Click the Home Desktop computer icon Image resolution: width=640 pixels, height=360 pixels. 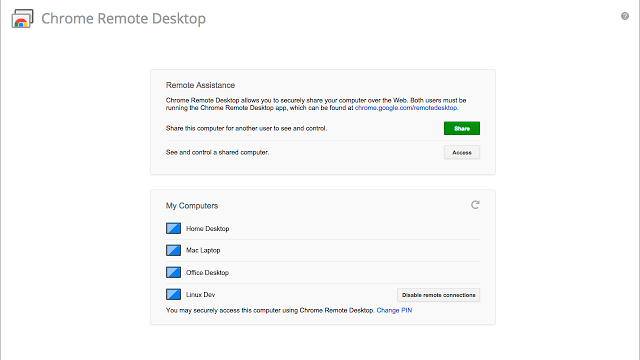coord(173,228)
